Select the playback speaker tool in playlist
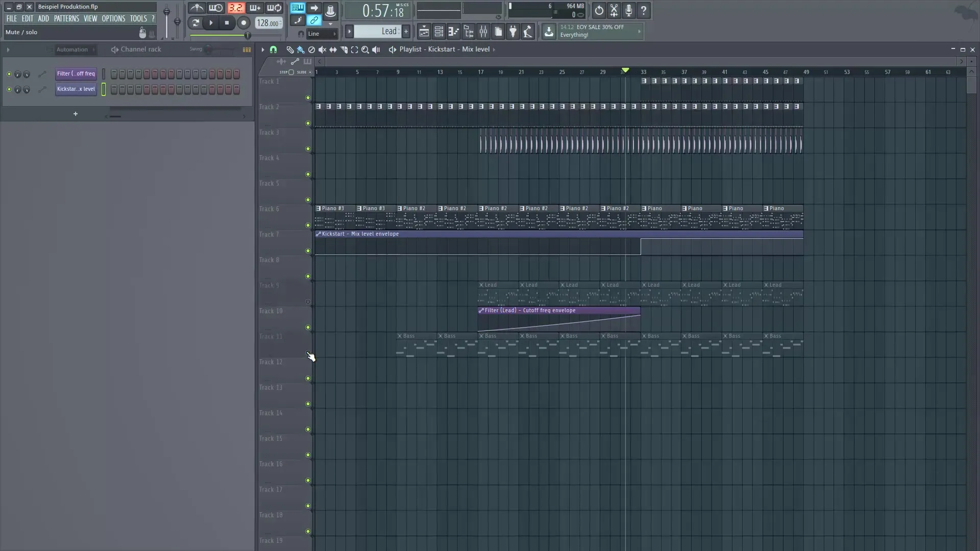Viewport: 980px width, 551px height. (x=376, y=49)
